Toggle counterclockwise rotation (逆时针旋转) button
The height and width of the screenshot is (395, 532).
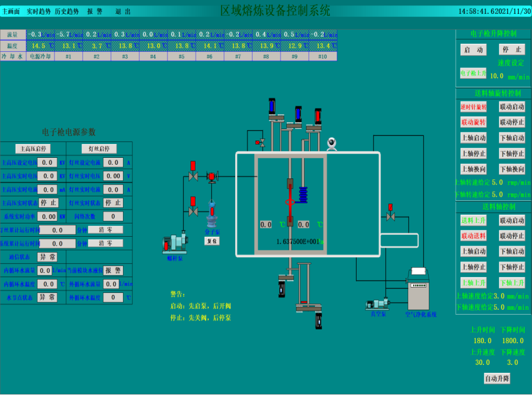pyautogui.click(x=473, y=106)
